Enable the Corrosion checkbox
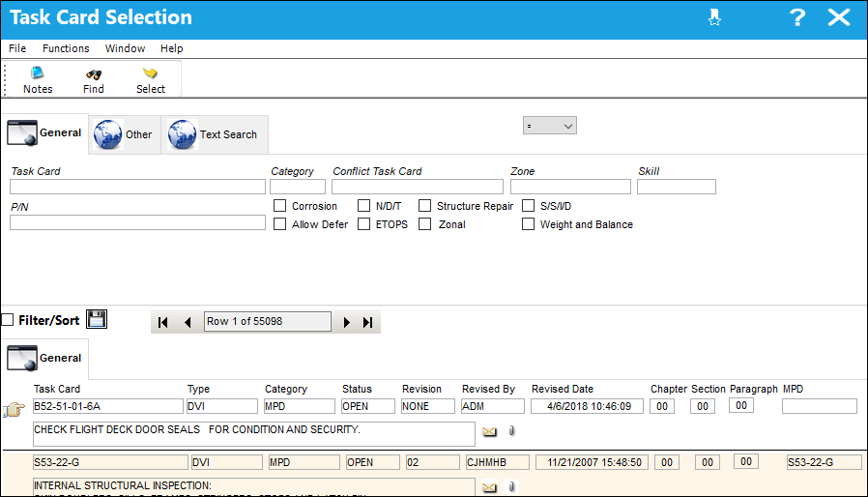 pyautogui.click(x=280, y=206)
